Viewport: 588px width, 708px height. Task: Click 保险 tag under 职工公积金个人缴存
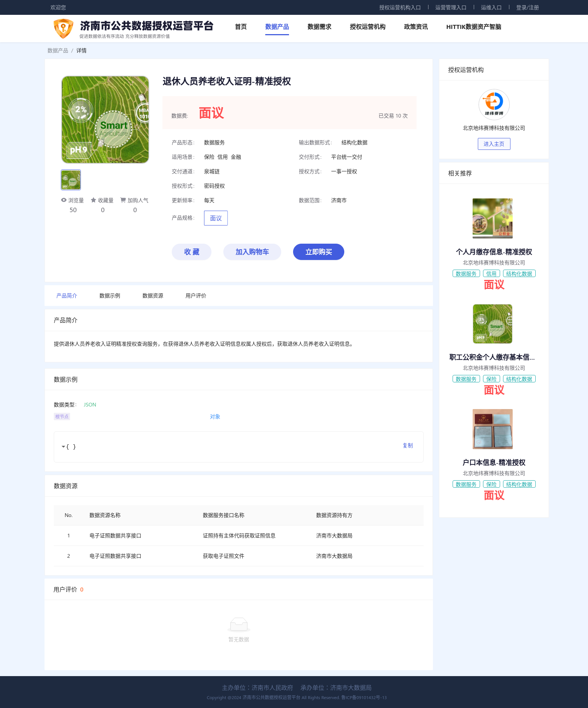click(x=492, y=379)
